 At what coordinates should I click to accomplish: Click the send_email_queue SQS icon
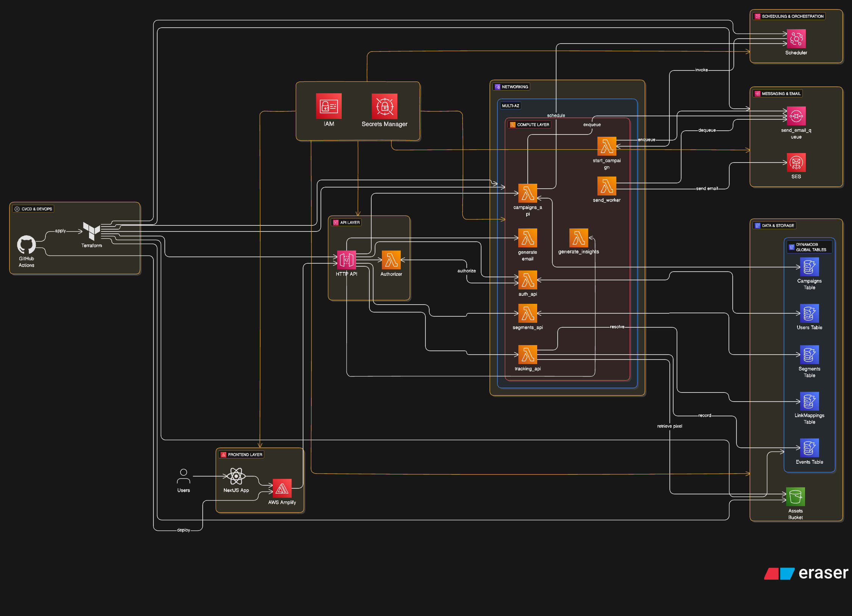point(796,116)
